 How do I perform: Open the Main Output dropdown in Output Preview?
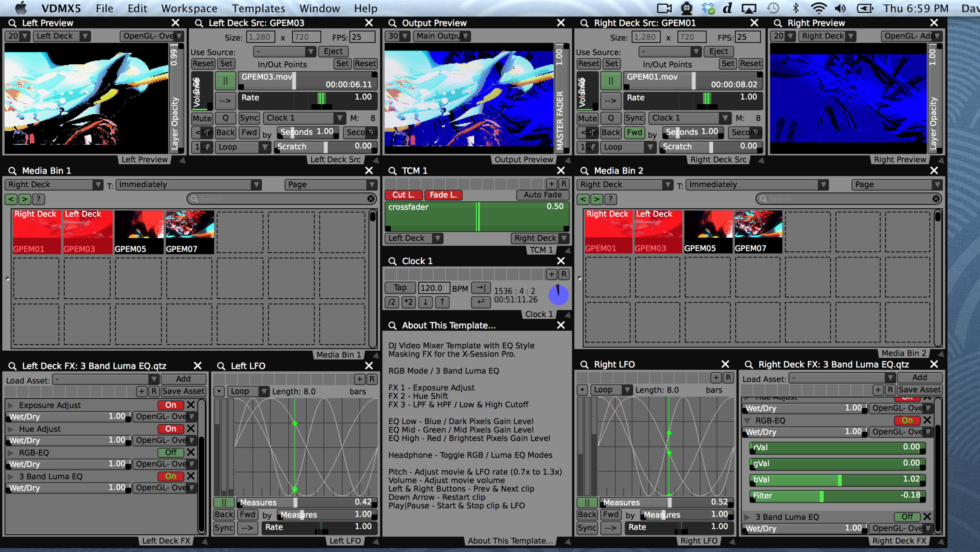442,36
